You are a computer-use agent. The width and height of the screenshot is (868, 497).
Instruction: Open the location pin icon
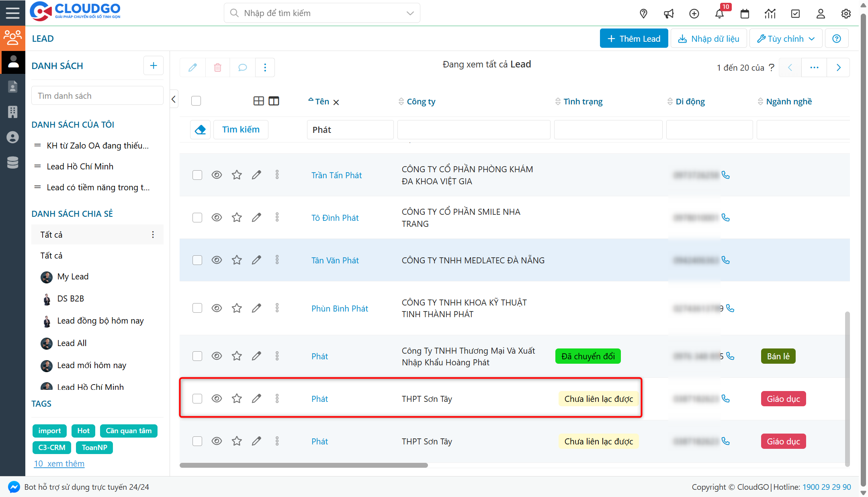point(643,14)
